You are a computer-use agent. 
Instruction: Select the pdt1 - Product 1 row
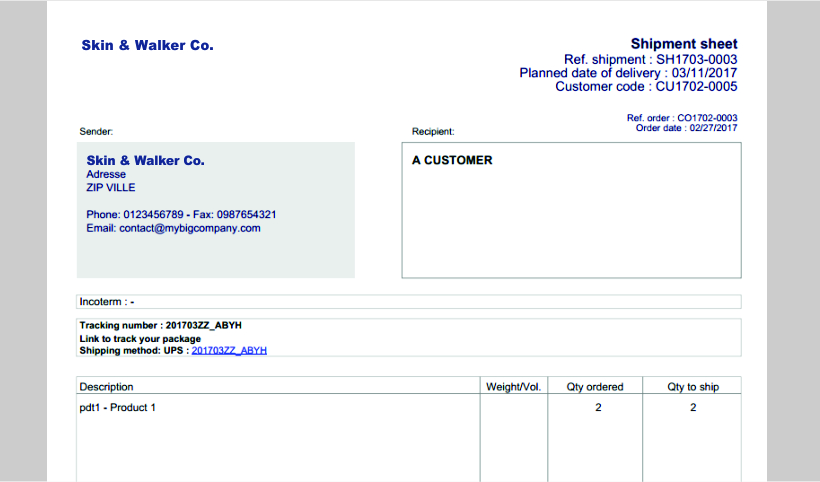point(118,408)
